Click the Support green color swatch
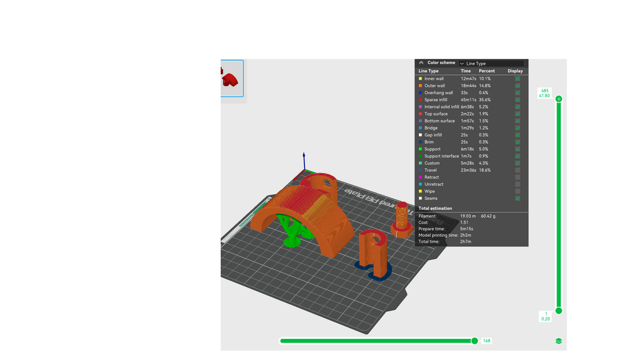 pyautogui.click(x=420, y=149)
